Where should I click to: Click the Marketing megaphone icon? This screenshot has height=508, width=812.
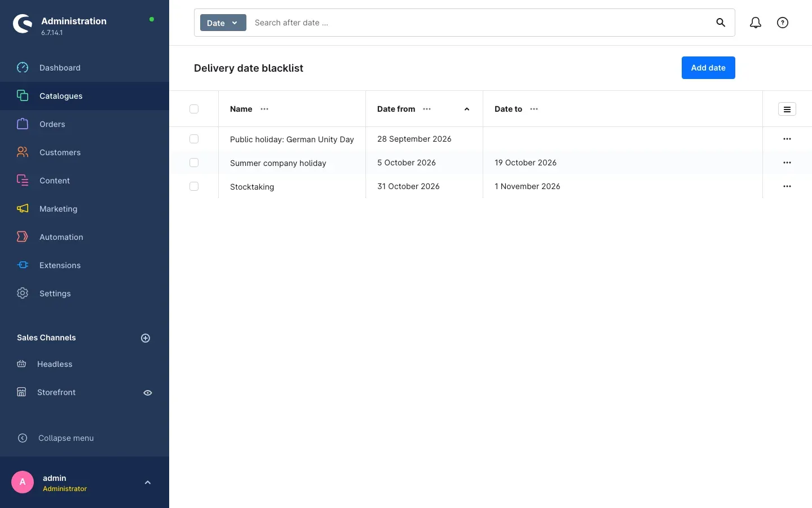point(23,209)
